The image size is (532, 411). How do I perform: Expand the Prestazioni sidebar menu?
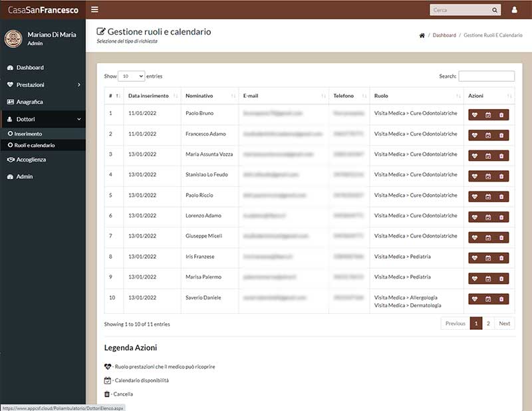(x=43, y=85)
